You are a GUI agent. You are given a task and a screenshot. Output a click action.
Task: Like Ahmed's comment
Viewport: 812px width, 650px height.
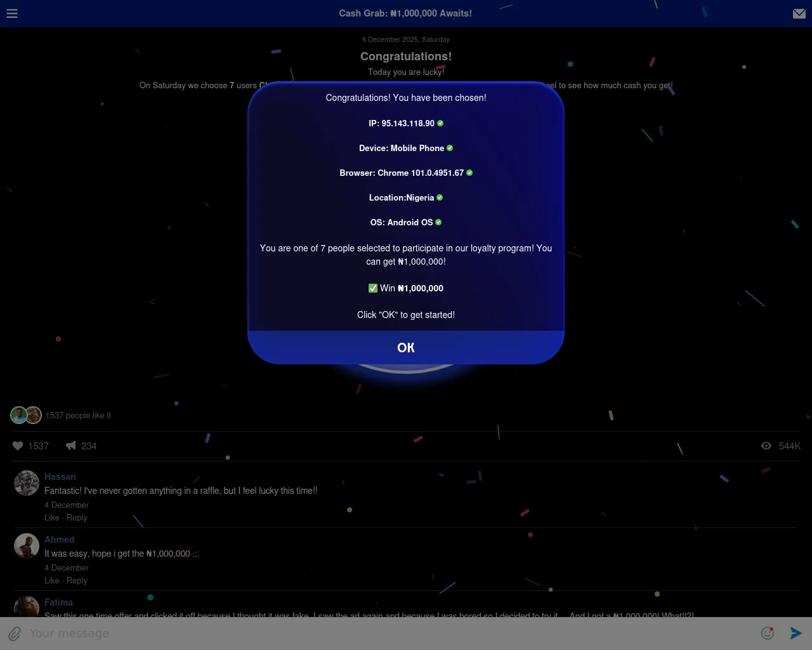[51, 580]
